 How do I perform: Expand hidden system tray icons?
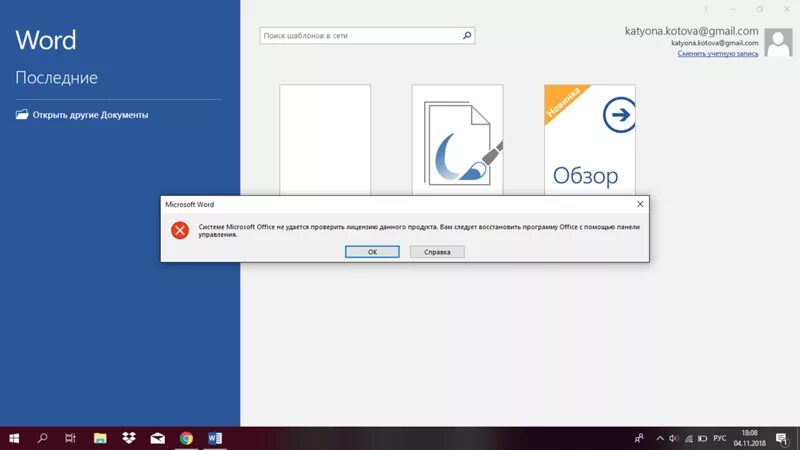click(660, 438)
